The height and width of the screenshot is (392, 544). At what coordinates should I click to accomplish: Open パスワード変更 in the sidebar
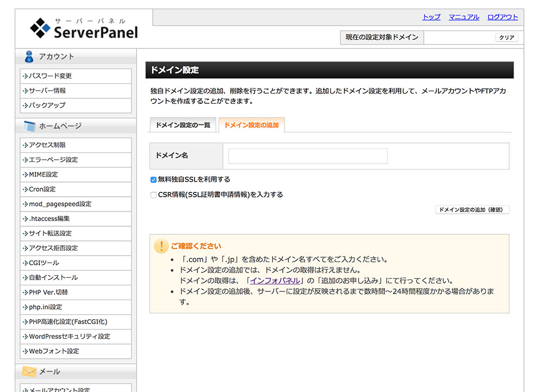click(76, 76)
